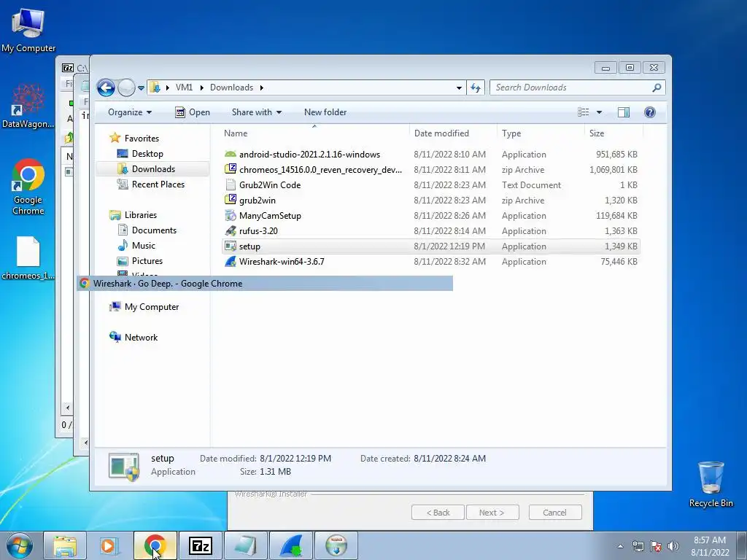
Task: Open Windows Media Player from the taskbar
Action: coord(109,545)
